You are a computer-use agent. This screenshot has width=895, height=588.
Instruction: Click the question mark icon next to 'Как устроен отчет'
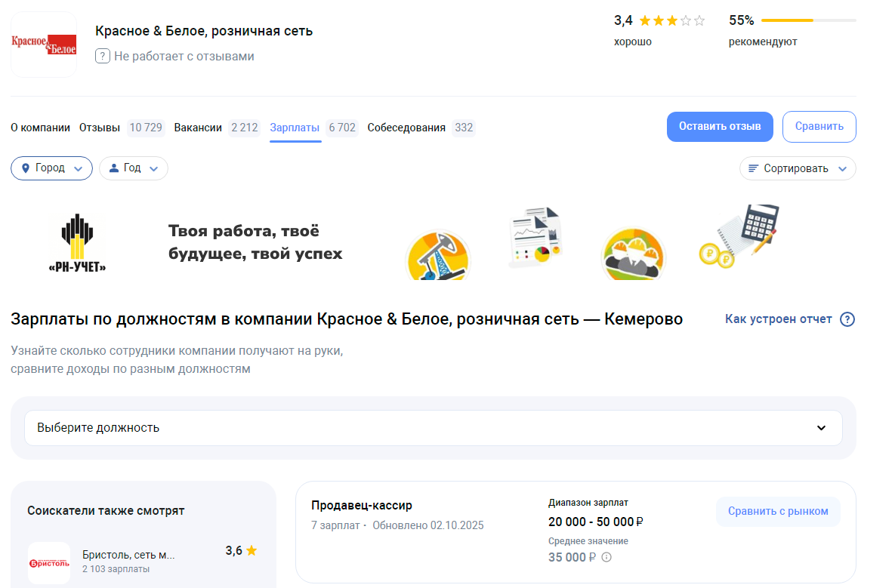click(x=847, y=319)
